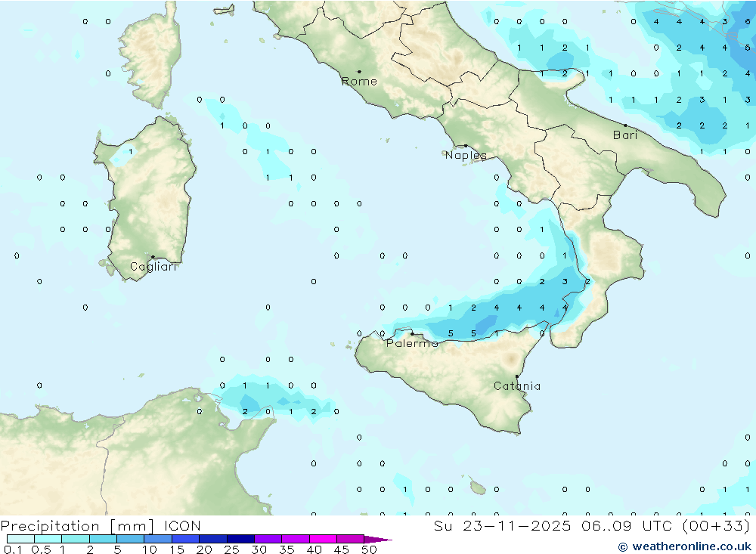The height and width of the screenshot is (554, 756).
Task: Pick the 5–10 mm legend color swatch
Action: [131, 539]
